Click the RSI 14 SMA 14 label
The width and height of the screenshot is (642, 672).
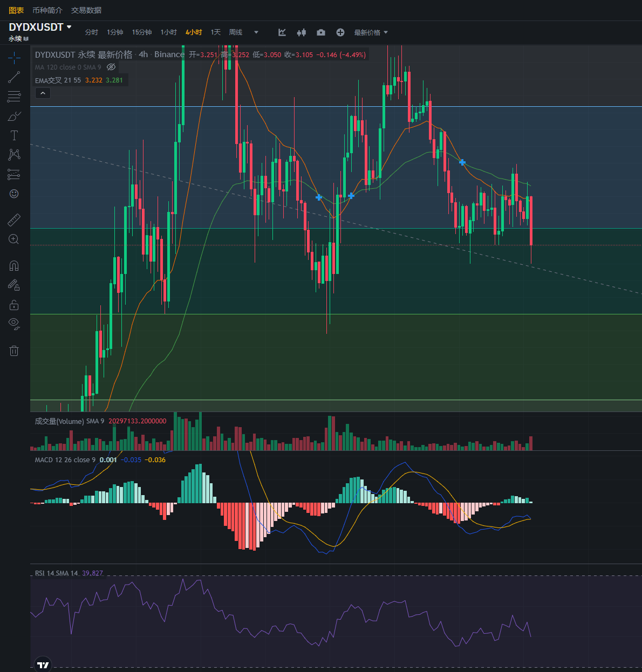point(57,573)
